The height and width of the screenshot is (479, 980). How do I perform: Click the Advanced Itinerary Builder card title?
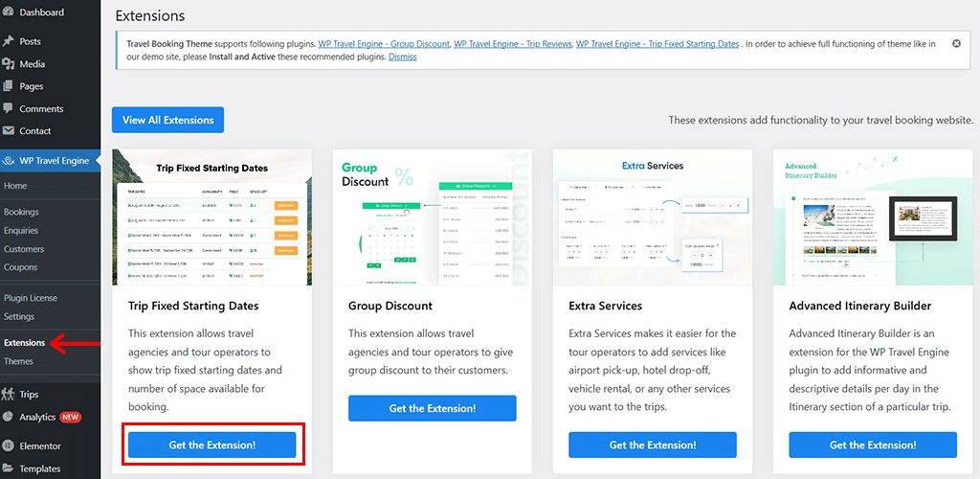pos(860,306)
